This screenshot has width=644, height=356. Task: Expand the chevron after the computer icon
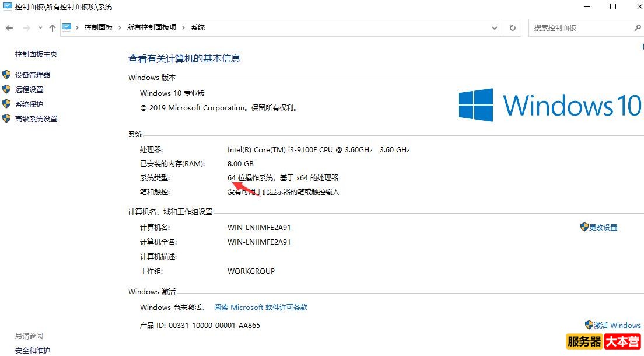click(77, 27)
